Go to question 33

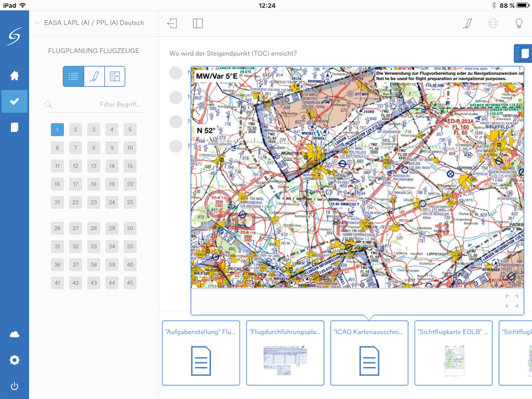point(94,246)
